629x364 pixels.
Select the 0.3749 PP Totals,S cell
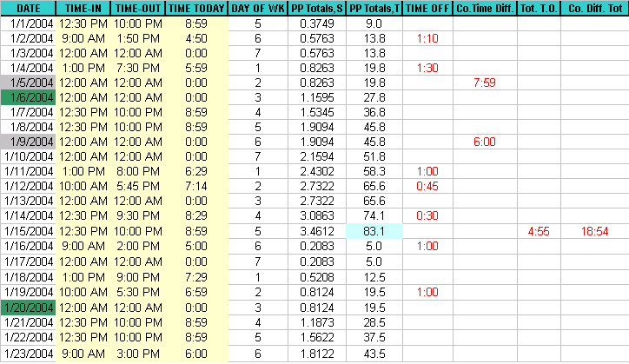(317, 23)
